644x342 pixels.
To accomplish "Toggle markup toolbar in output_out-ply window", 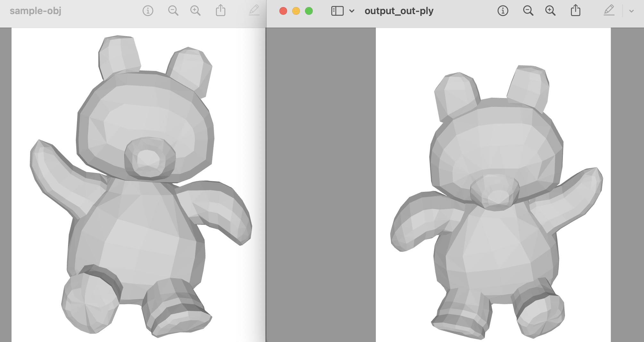I will [x=609, y=11].
